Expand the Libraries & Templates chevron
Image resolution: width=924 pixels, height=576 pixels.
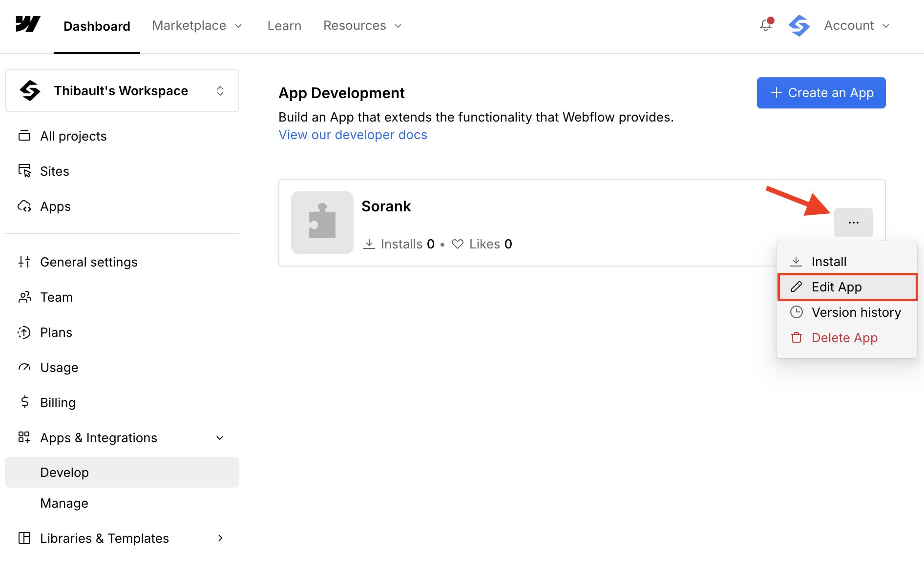[x=220, y=538]
